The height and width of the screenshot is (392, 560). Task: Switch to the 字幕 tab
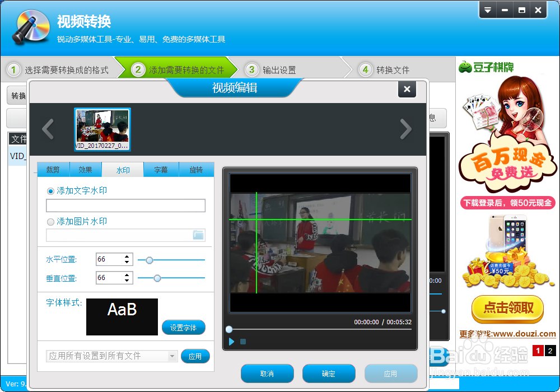[x=161, y=170]
